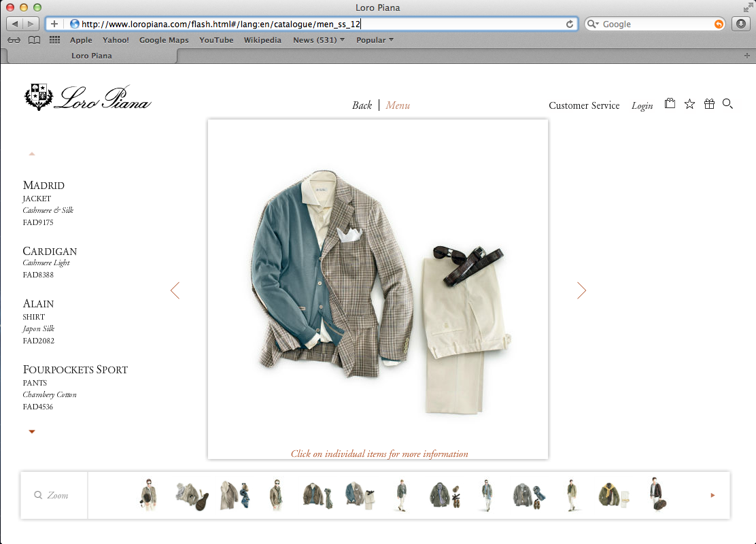The width and height of the screenshot is (756, 544).
Task: Select the fourth thumbnail of model in sunglasses
Action: (x=276, y=495)
